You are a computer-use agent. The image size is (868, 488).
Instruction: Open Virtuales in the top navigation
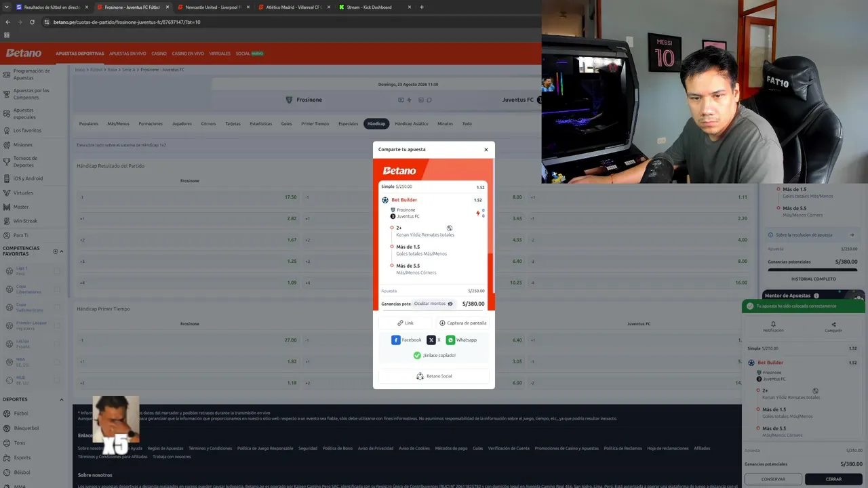pyautogui.click(x=220, y=54)
